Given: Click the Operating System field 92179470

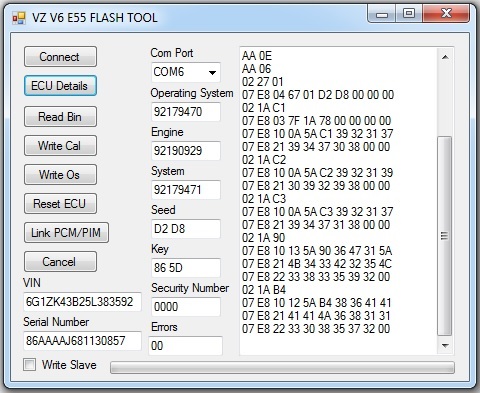Looking at the screenshot, I should click(x=186, y=112).
